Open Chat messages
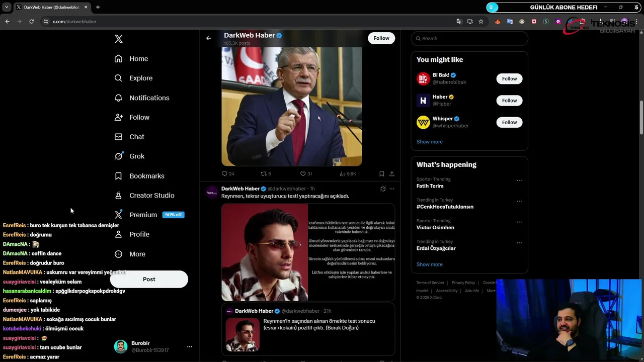 coord(129,137)
